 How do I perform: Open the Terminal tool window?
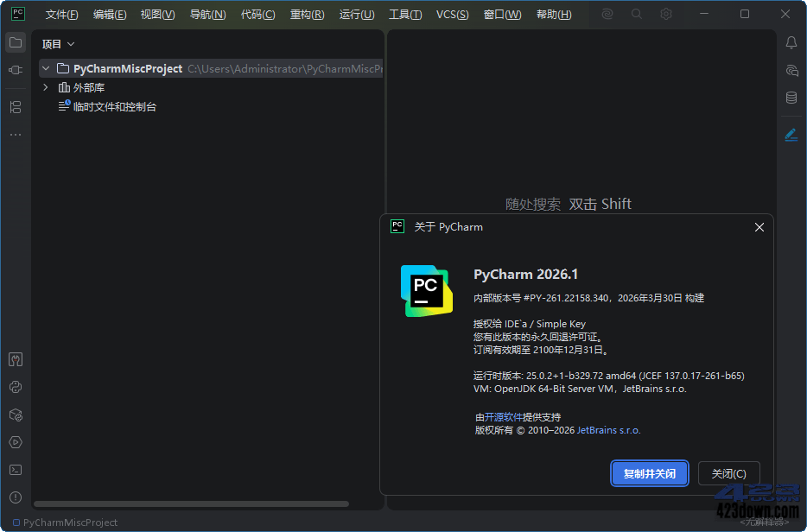(x=15, y=470)
